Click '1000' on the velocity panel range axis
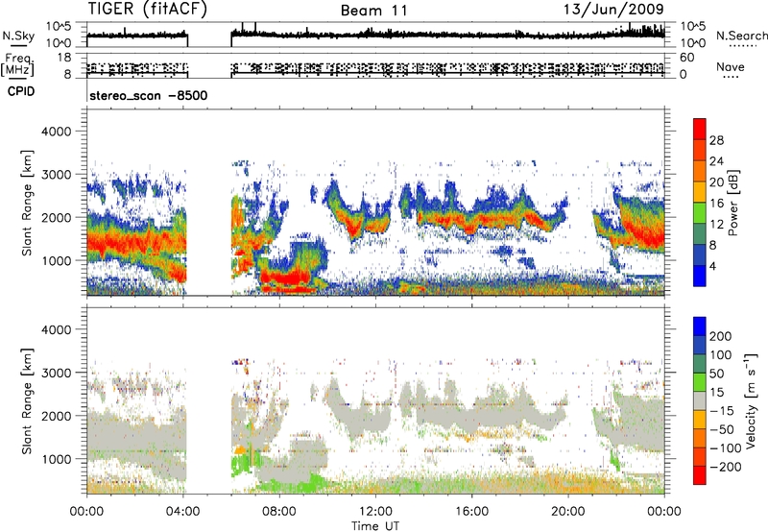This screenshot has width=768, height=532. [56, 459]
